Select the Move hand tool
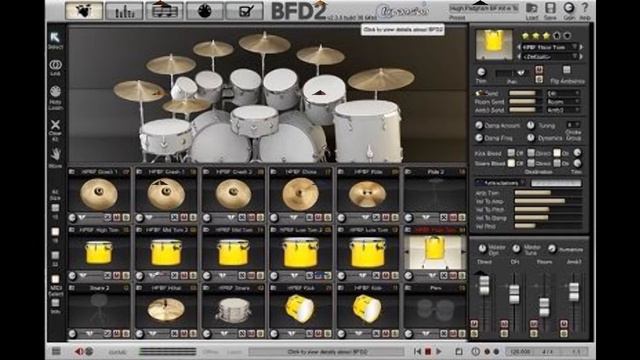The image size is (640, 360). (55, 154)
